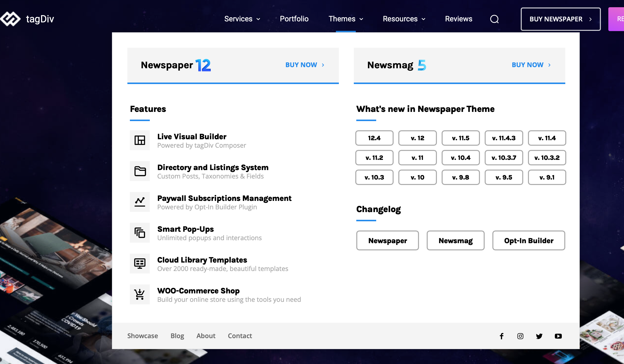This screenshot has width=624, height=364.
Task: Open the Facebook social icon
Action: coord(502,336)
